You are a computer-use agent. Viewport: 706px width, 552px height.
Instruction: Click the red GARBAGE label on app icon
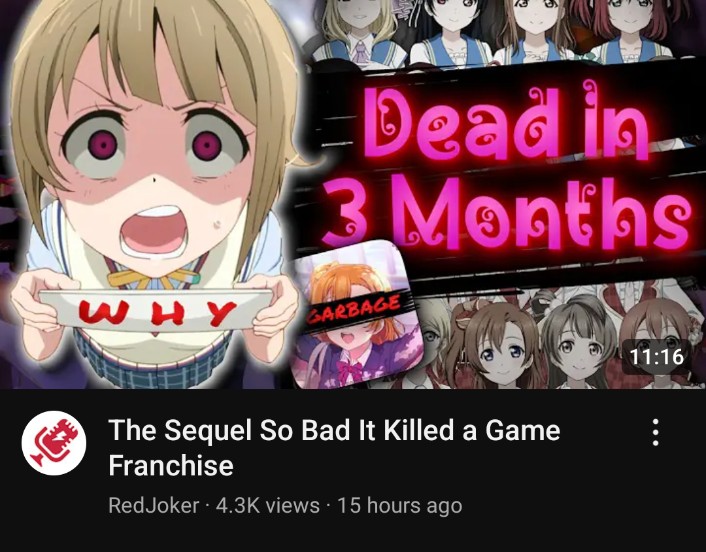354,310
